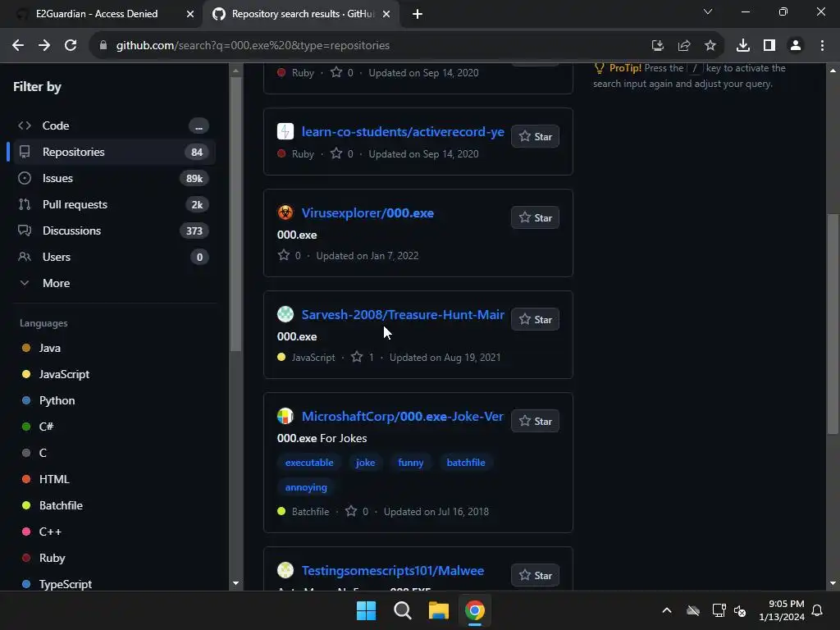
Task: Open the Windows Start menu
Action: (x=367, y=610)
